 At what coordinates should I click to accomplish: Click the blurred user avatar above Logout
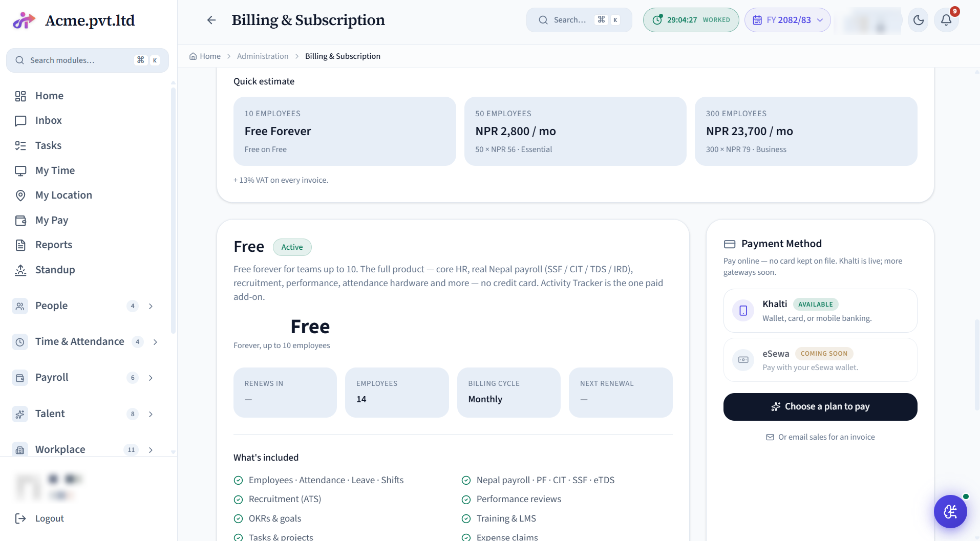coord(29,487)
